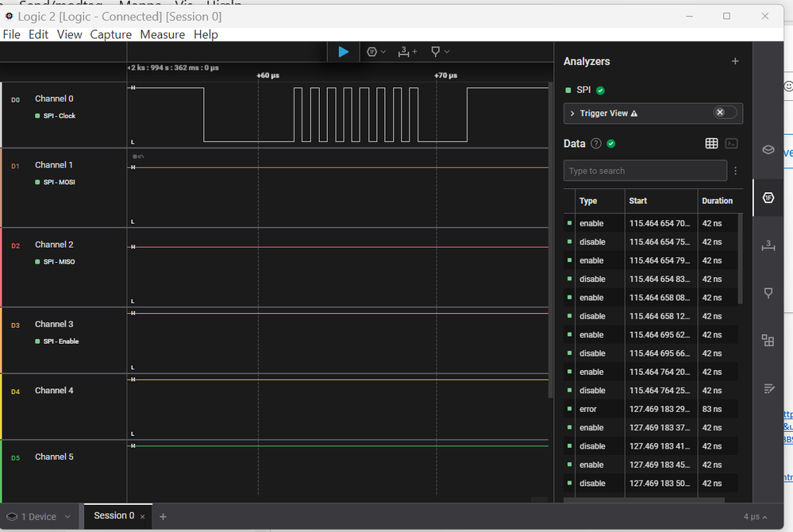793x532 pixels.
Task: Select the error row in data table
Action: pos(651,409)
